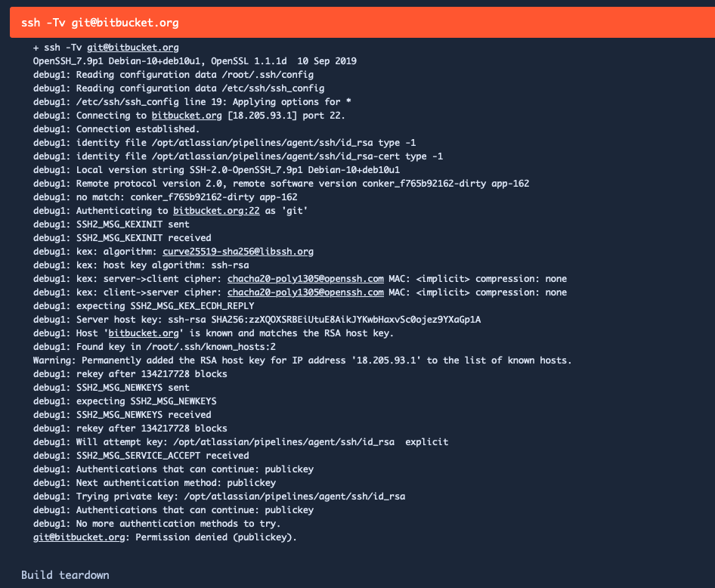Open curve25519-sha256@libssh.org kex algorithm link
715x588 pixels.
pos(238,252)
